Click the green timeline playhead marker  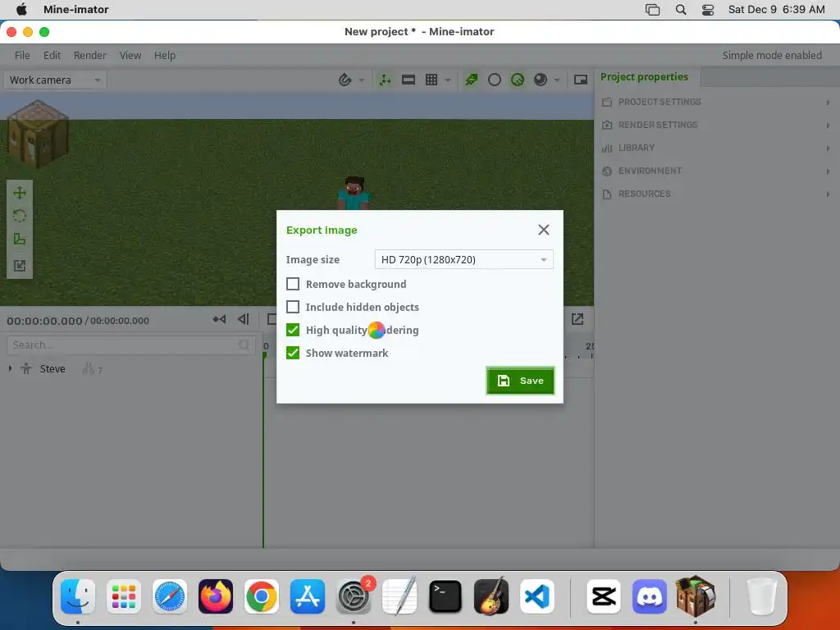(x=265, y=354)
